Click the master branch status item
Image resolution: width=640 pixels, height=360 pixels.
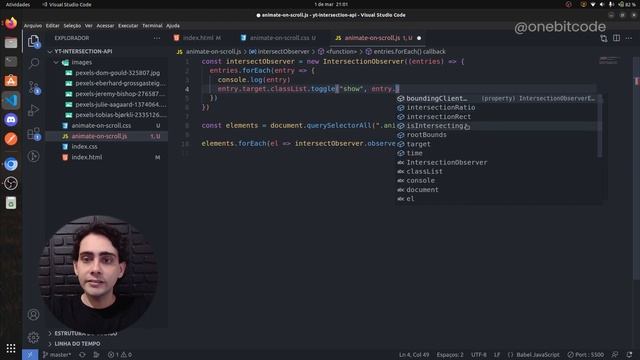[57, 355]
